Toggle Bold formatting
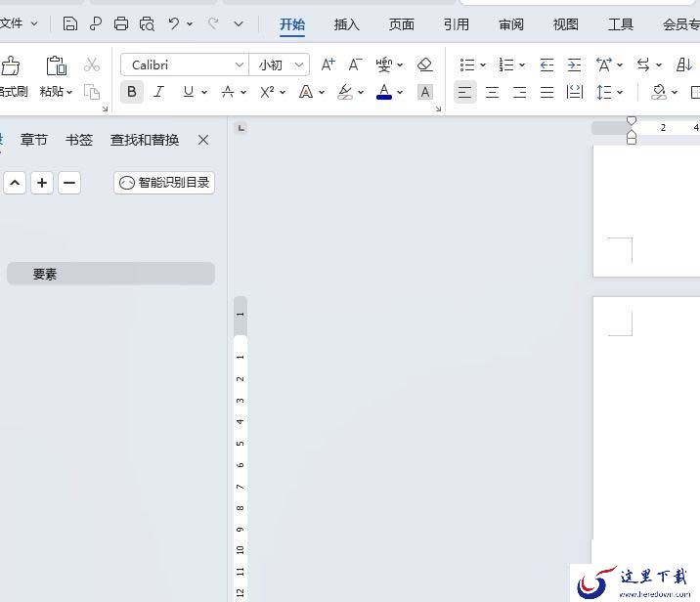700x602 pixels. click(x=132, y=92)
